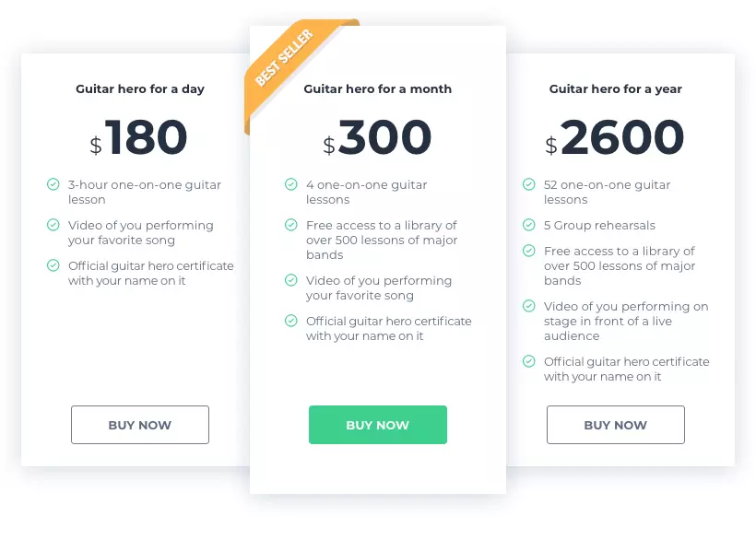Click the $2600 price text
Viewport: 756px width, 540px height.
[x=614, y=137]
